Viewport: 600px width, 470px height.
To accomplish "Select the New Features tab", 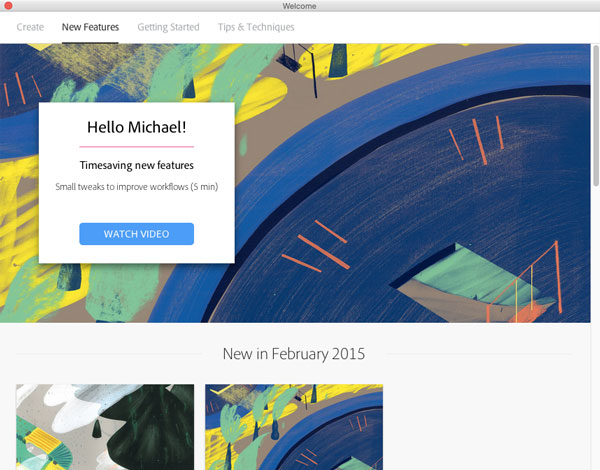I will click(90, 27).
